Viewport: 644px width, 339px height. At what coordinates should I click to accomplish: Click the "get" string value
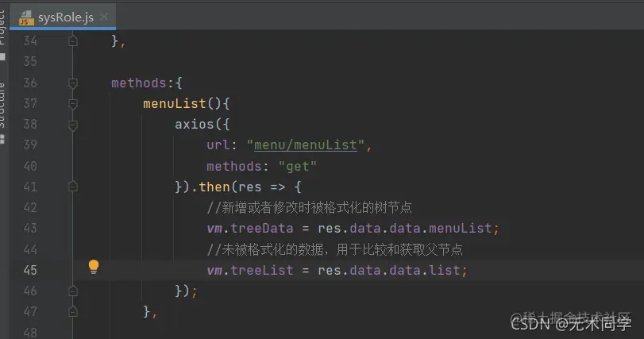[298, 166]
